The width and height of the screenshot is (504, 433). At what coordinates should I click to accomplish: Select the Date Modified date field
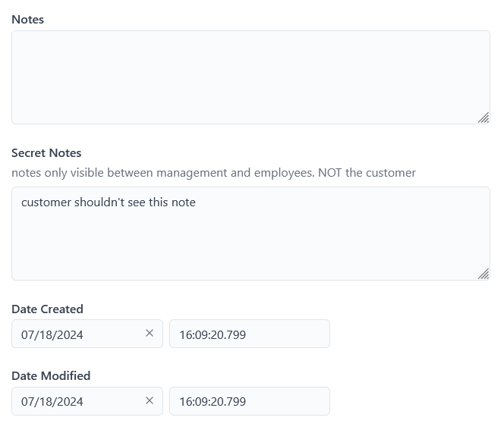pyautogui.click(x=76, y=401)
